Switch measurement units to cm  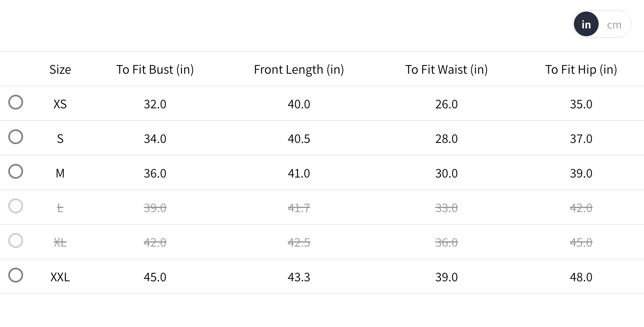[x=614, y=25]
